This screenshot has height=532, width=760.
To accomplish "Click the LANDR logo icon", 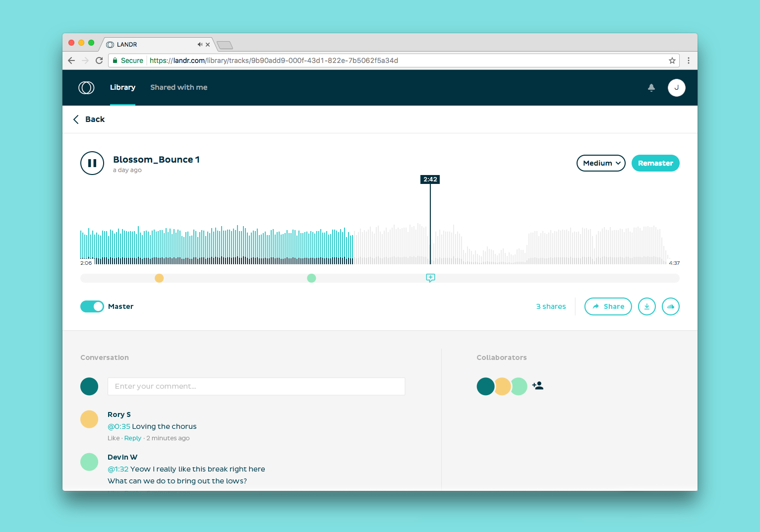I will pyautogui.click(x=86, y=88).
